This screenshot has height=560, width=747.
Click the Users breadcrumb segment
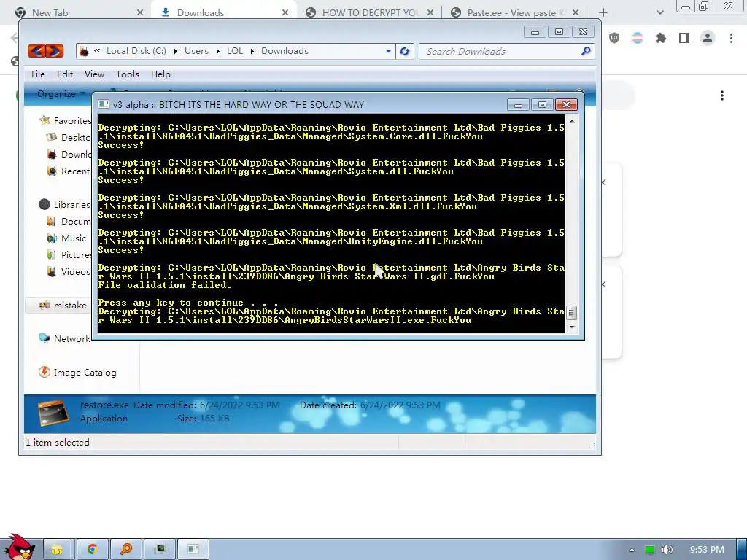click(x=196, y=51)
